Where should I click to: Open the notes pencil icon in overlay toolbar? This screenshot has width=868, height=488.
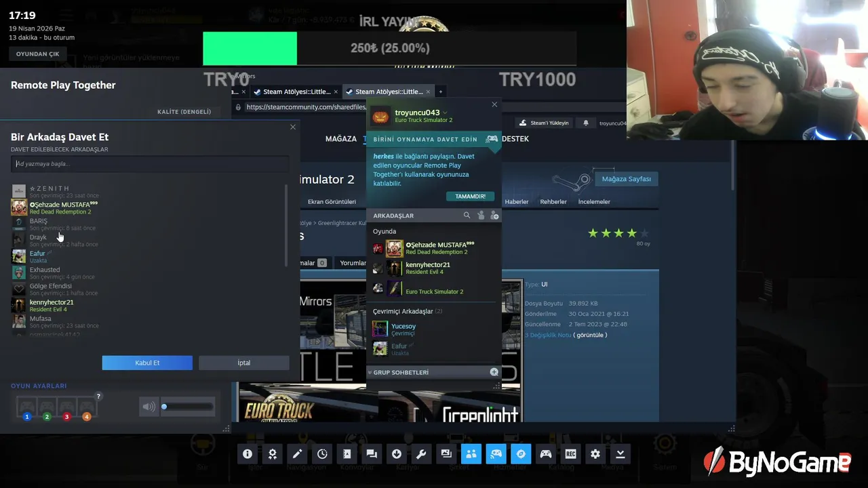point(297,454)
